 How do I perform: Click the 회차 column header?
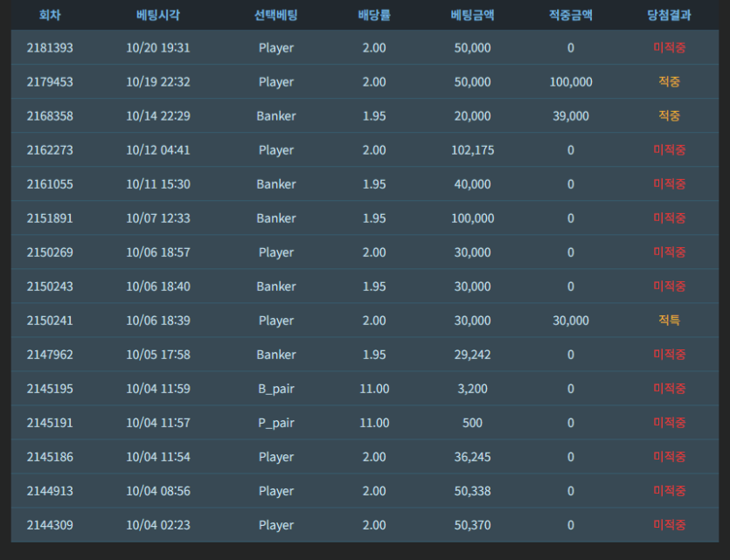[49, 15]
